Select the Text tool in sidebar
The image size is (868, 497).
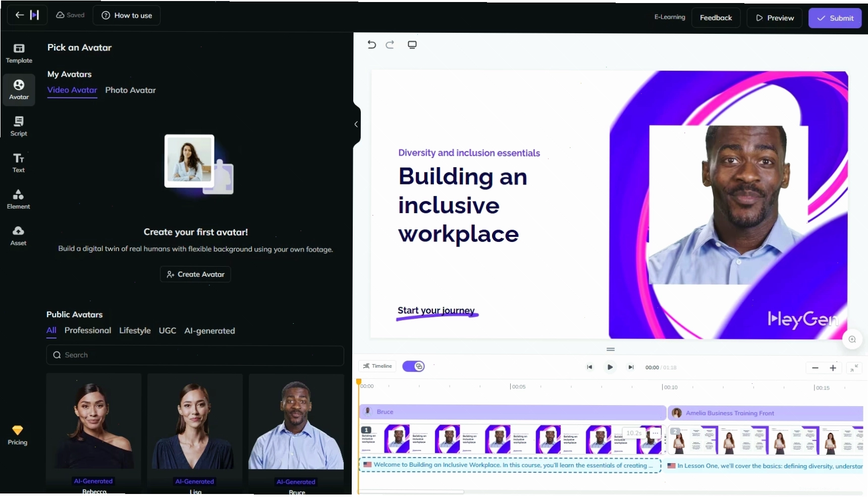click(19, 163)
